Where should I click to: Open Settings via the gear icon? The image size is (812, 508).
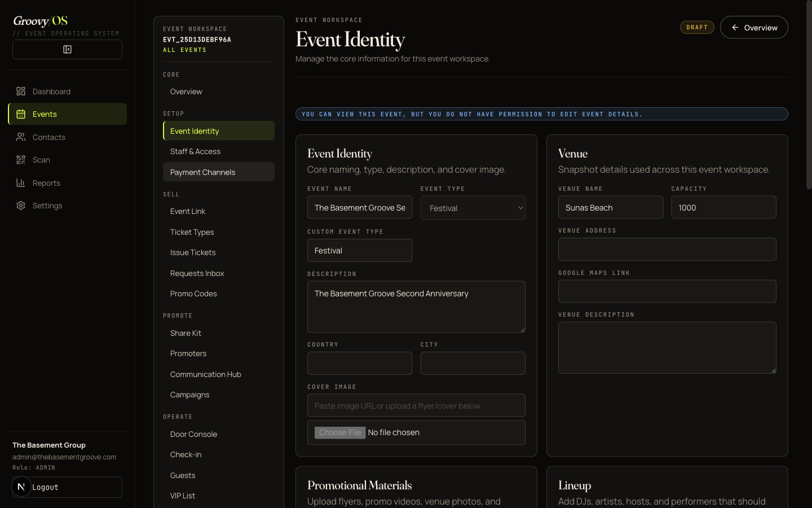pyautogui.click(x=21, y=205)
